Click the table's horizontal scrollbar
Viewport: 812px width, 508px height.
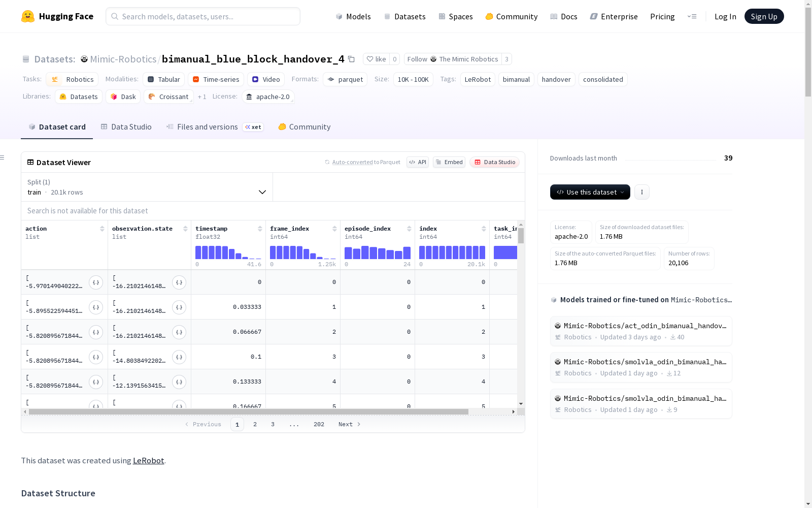249,411
